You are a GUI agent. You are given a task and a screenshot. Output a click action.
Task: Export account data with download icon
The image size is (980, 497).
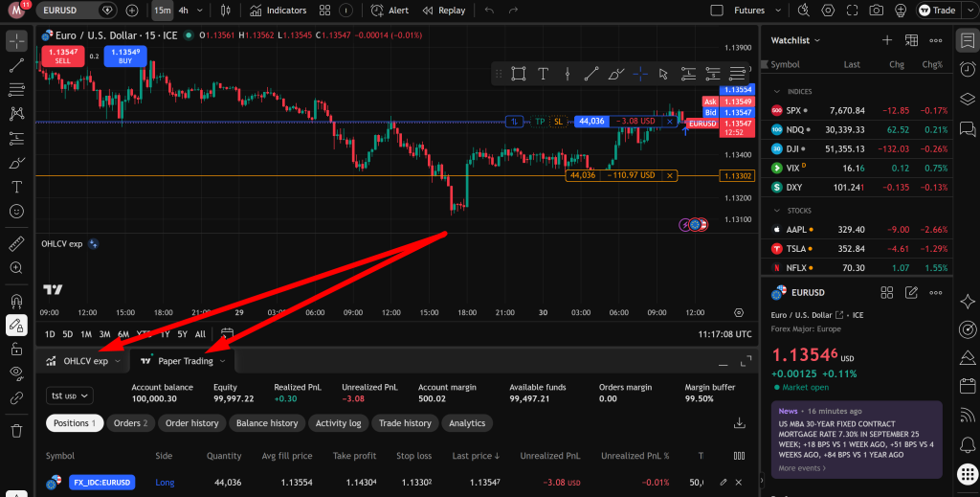click(740, 423)
